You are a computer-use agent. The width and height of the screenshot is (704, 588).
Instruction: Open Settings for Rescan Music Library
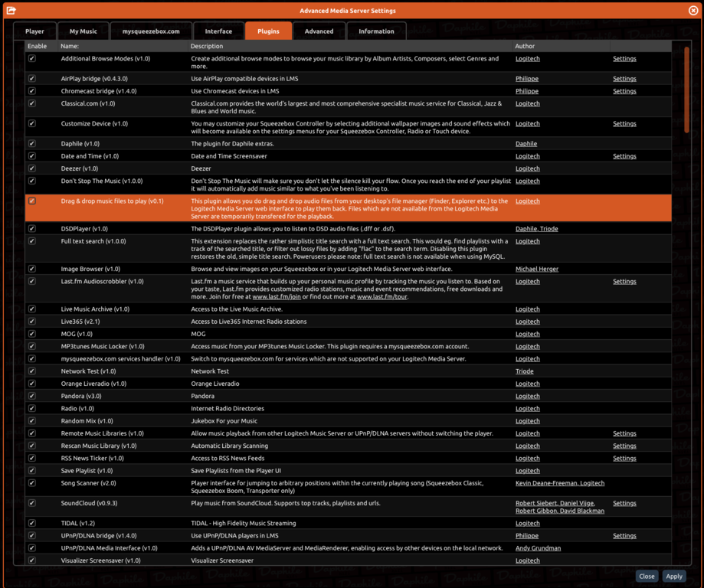pyautogui.click(x=624, y=446)
